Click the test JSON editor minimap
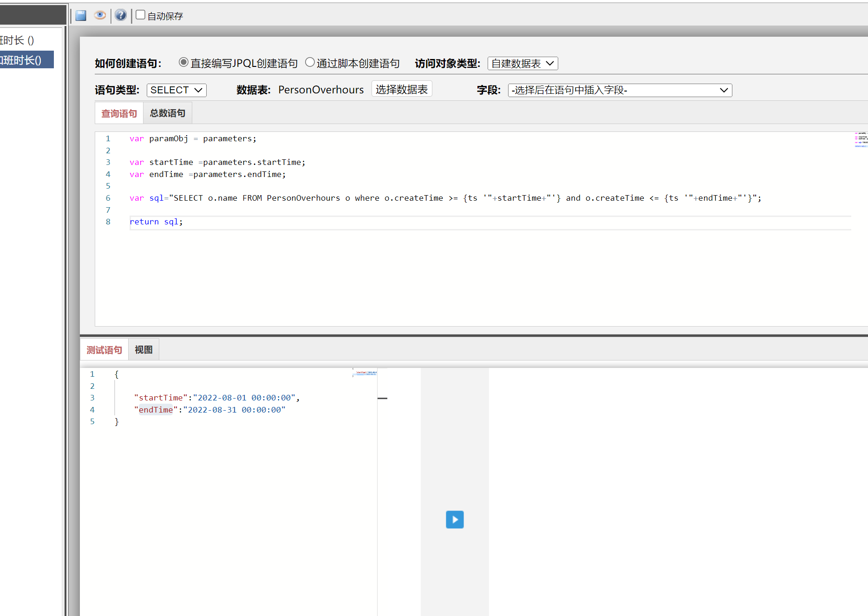 point(365,373)
